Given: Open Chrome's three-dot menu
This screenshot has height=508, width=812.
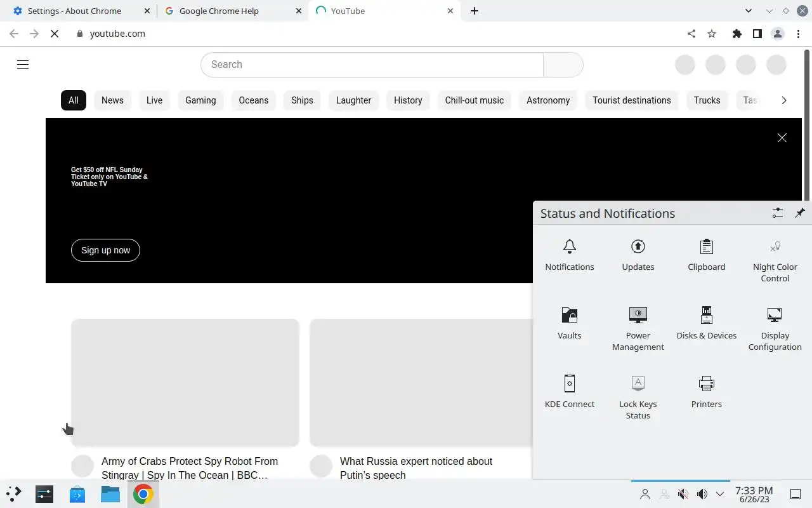Looking at the screenshot, I should click(x=798, y=34).
